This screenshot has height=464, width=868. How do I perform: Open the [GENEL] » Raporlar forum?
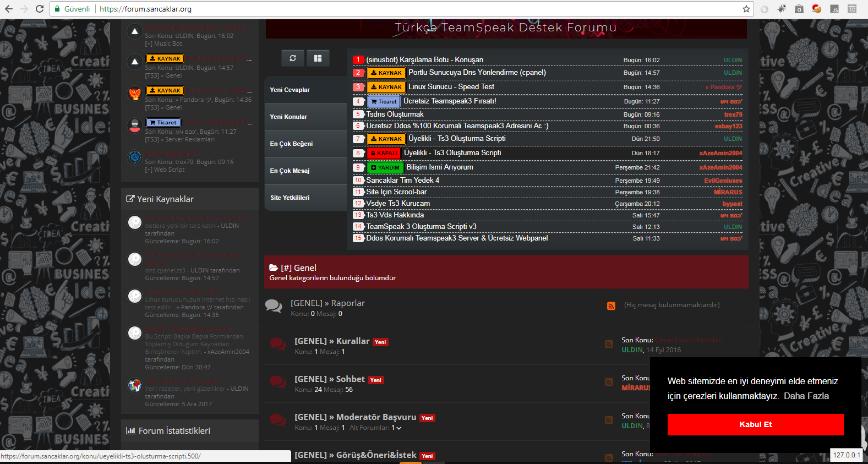tap(327, 303)
